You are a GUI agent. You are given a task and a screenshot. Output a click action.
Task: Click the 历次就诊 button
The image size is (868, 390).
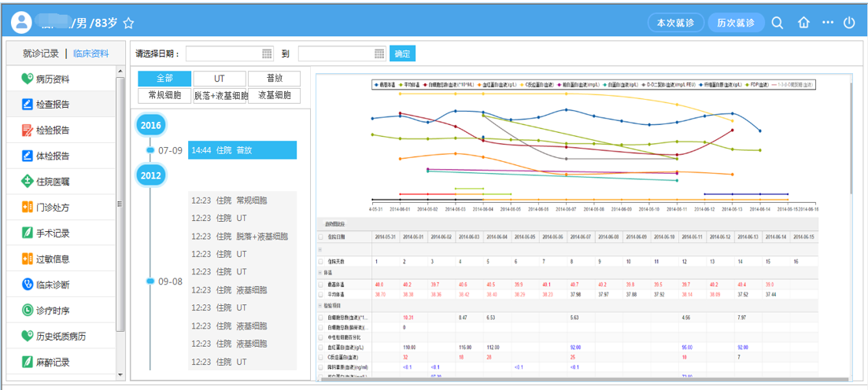tap(737, 23)
